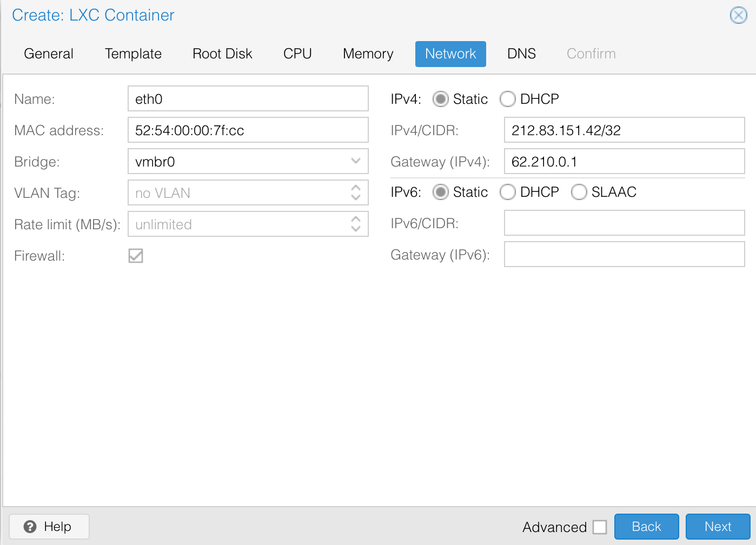Open the Memory tab

pyautogui.click(x=368, y=54)
